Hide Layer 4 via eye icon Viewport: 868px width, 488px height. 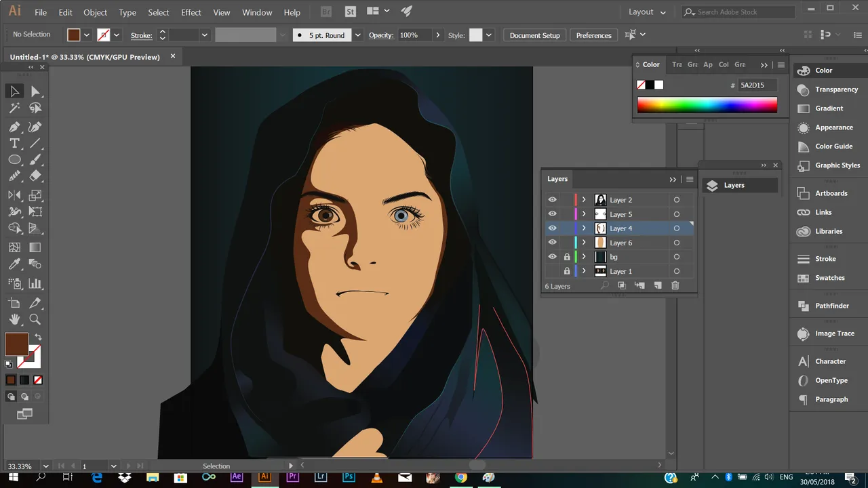[x=552, y=228]
